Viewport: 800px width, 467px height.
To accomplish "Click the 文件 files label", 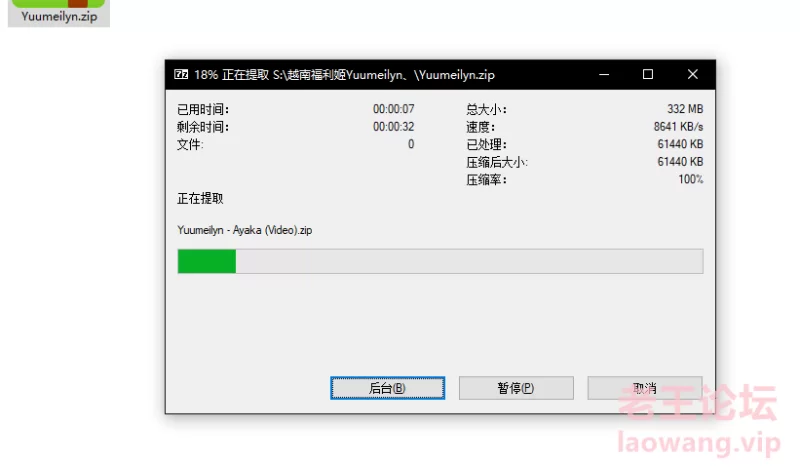I will [x=190, y=144].
